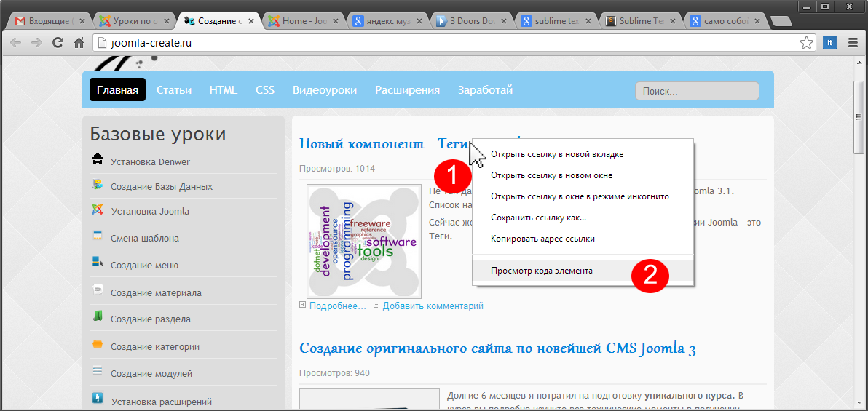Open the Подробнее... link under the article
Image resolution: width=868 pixels, height=411 pixels.
pyautogui.click(x=337, y=306)
